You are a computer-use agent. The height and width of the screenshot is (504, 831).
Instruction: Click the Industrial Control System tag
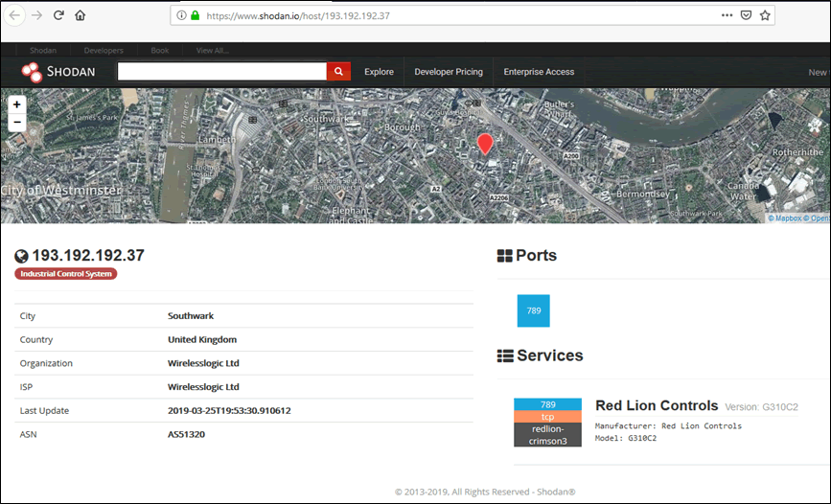[x=66, y=273]
